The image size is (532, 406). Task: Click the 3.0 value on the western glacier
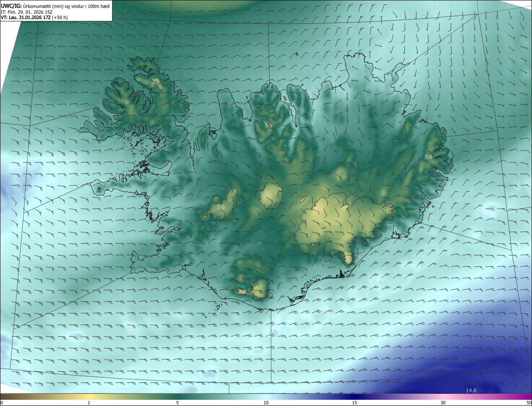pos(221,207)
